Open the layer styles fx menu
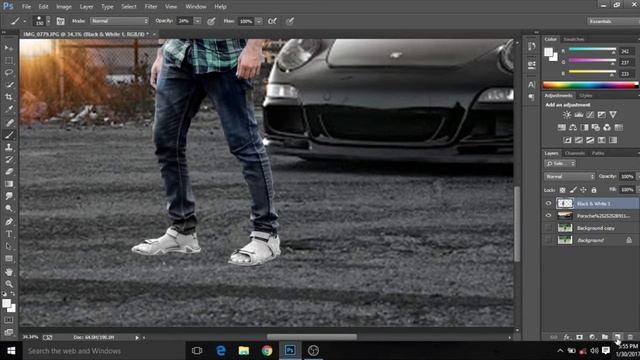Screen dimensions: 640x360 567,337
